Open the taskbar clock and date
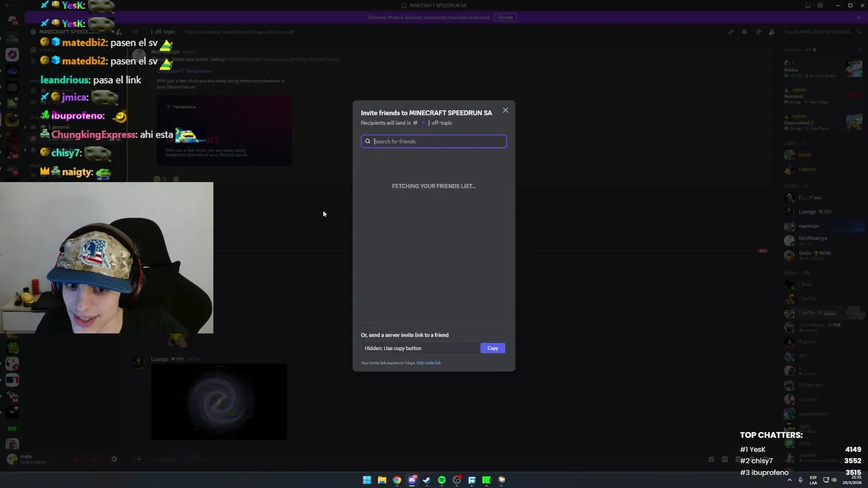Screen dimensions: 868x488 [x=852, y=480]
